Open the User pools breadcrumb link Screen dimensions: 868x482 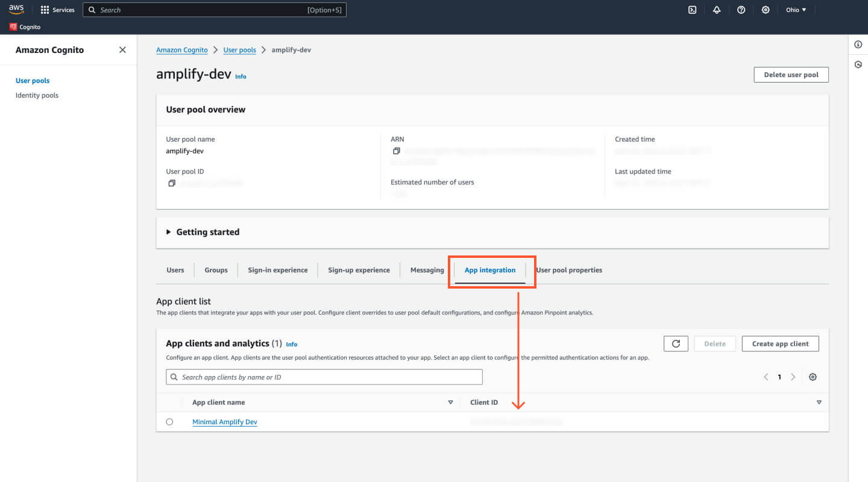coord(240,50)
